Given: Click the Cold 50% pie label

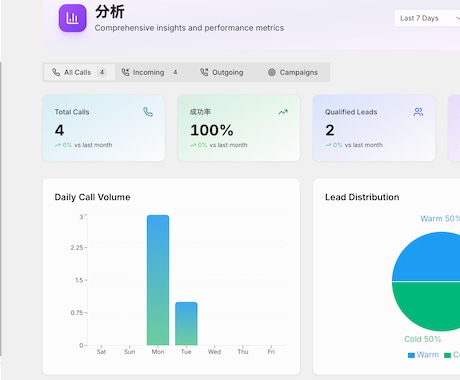Looking at the screenshot, I should pyautogui.click(x=423, y=339).
